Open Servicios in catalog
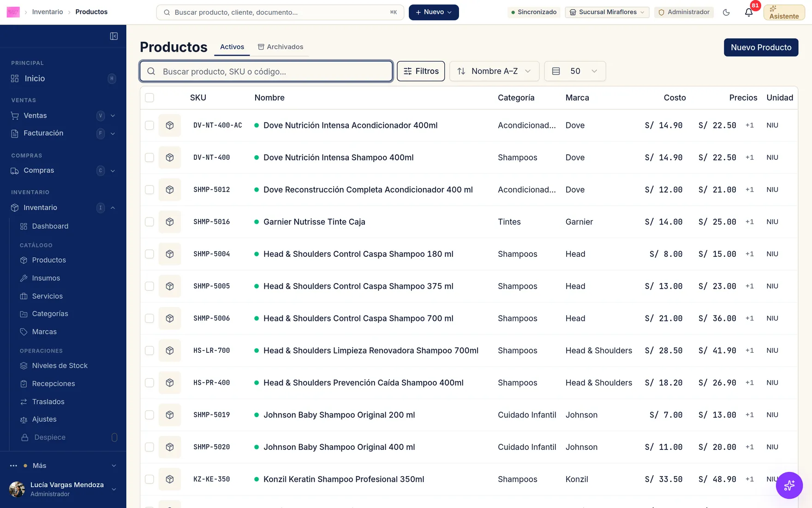Viewport: 812px width, 508px height. click(48, 296)
